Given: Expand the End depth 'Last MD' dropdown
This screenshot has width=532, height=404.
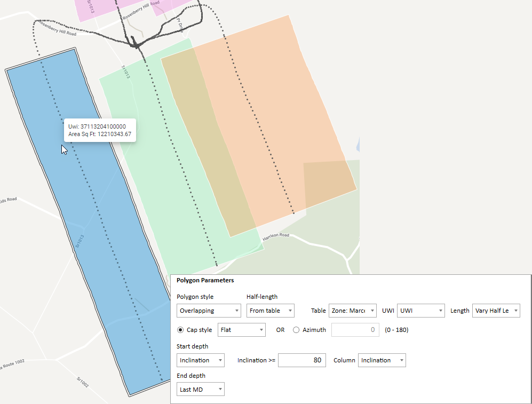Looking at the screenshot, I should tap(200, 390).
